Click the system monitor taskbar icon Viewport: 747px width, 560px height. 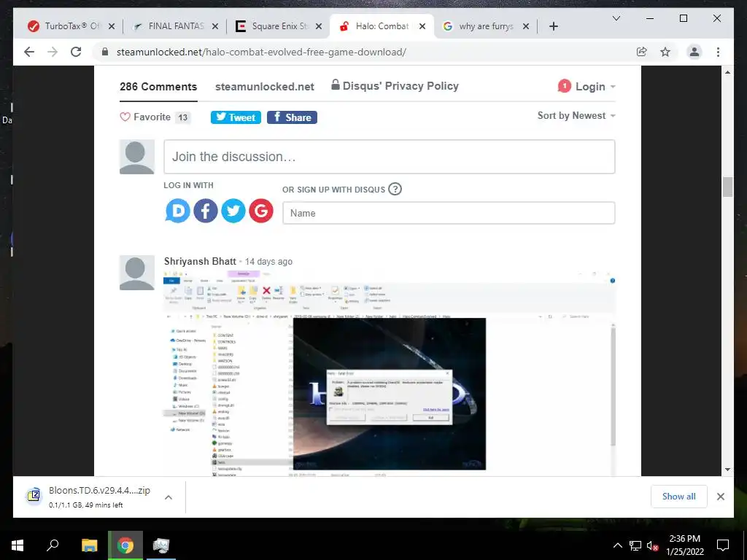tap(161, 545)
